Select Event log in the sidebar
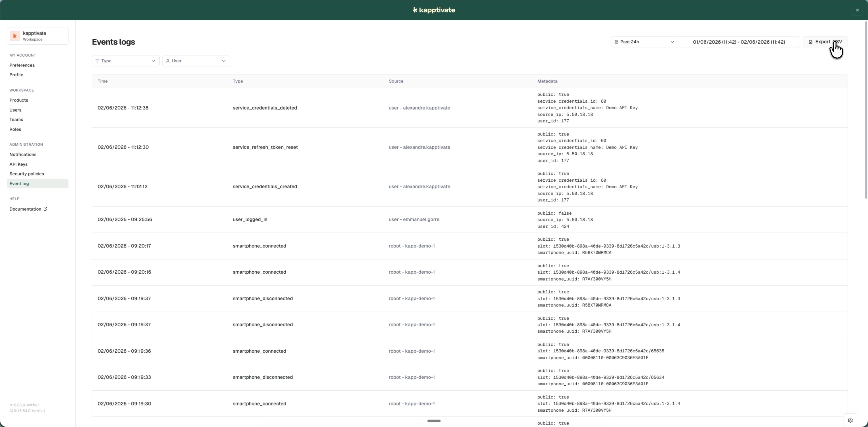868x427 pixels. click(x=37, y=184)
